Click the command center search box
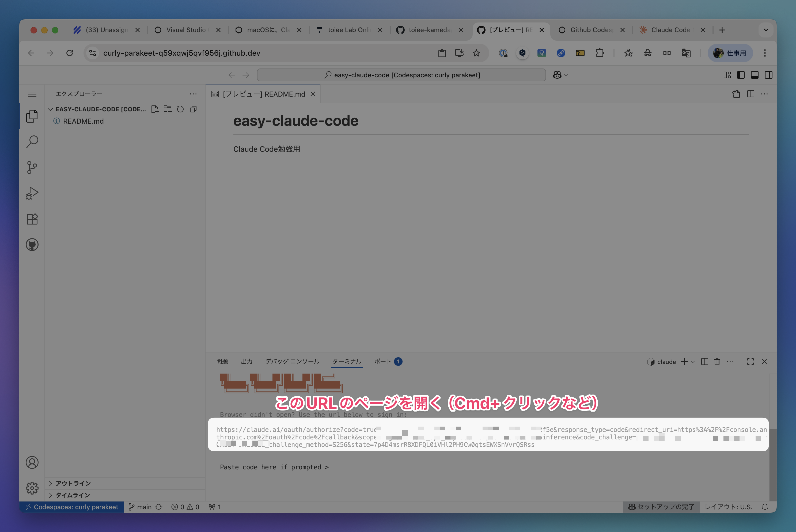Screen dimensions: 796x532 pos(401,75)
